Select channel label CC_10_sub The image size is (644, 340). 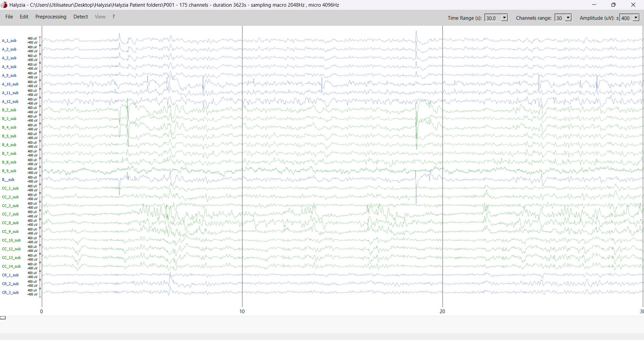(11, 240)
